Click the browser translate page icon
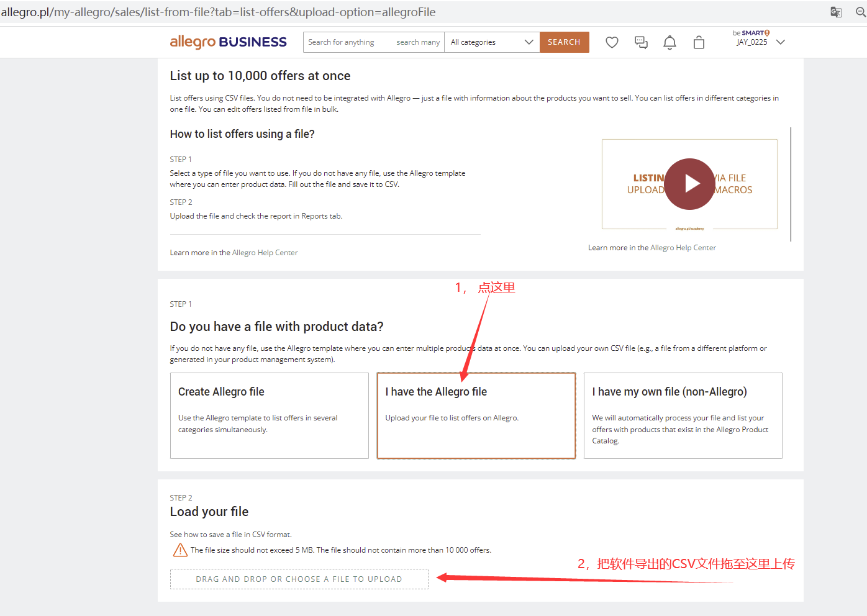Viewport: 867px width, 616px height. (x=836, y=12)
